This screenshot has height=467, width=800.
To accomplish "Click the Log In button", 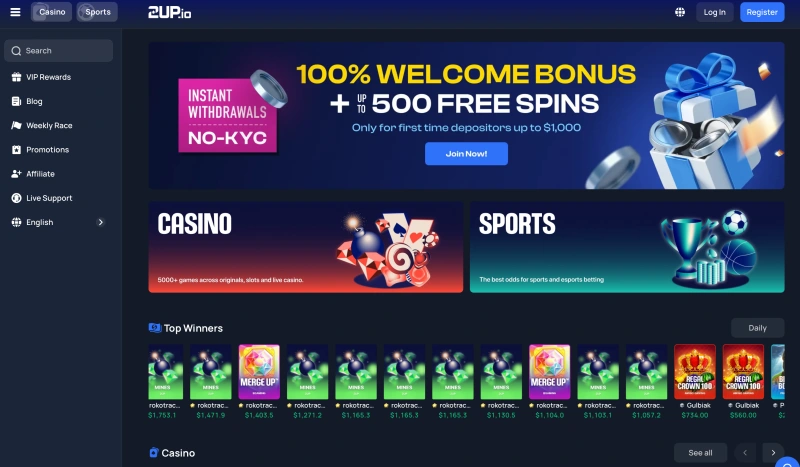I will 714,12.
